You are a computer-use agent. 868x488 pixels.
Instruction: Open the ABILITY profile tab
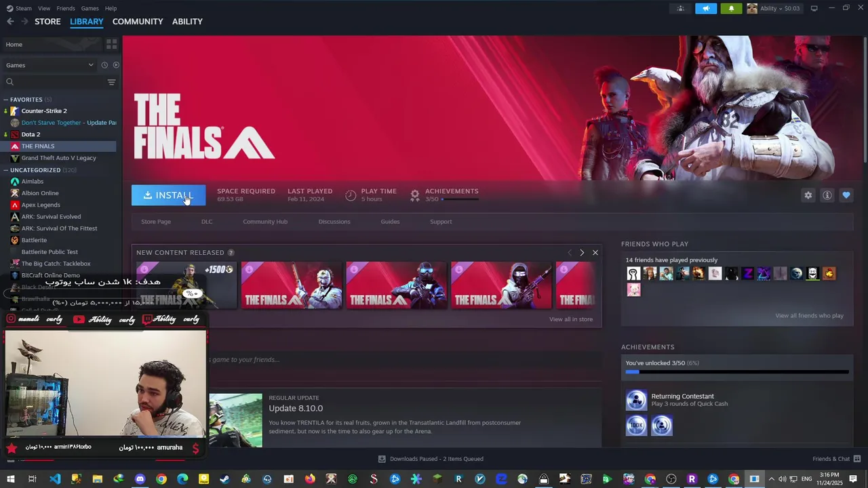tap(187, 22)
